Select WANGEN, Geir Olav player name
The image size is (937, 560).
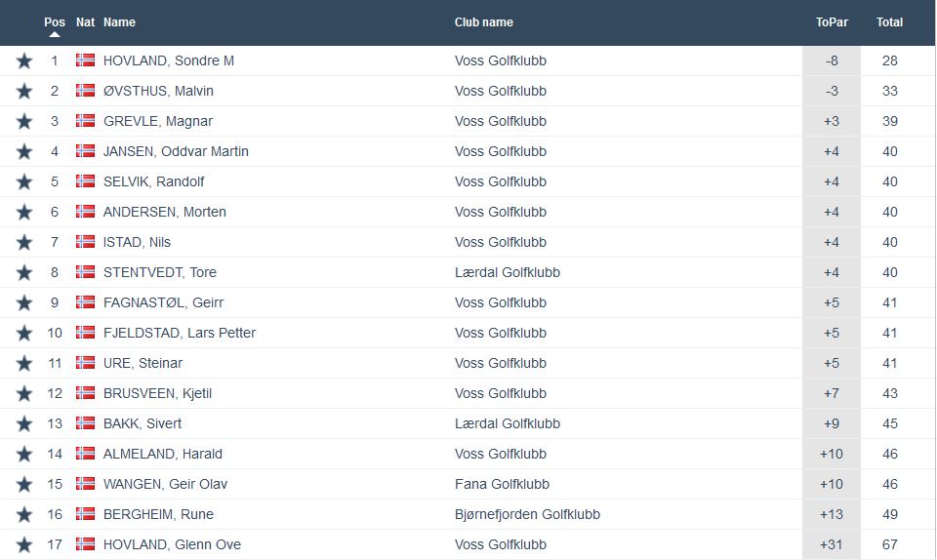tap(165, 484)
